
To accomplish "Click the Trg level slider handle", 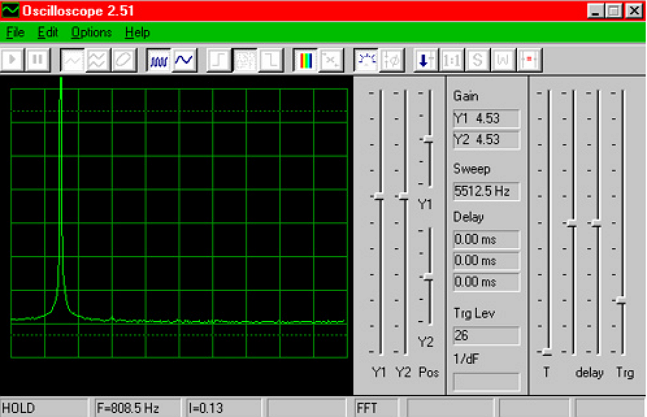I will (621, 301).
